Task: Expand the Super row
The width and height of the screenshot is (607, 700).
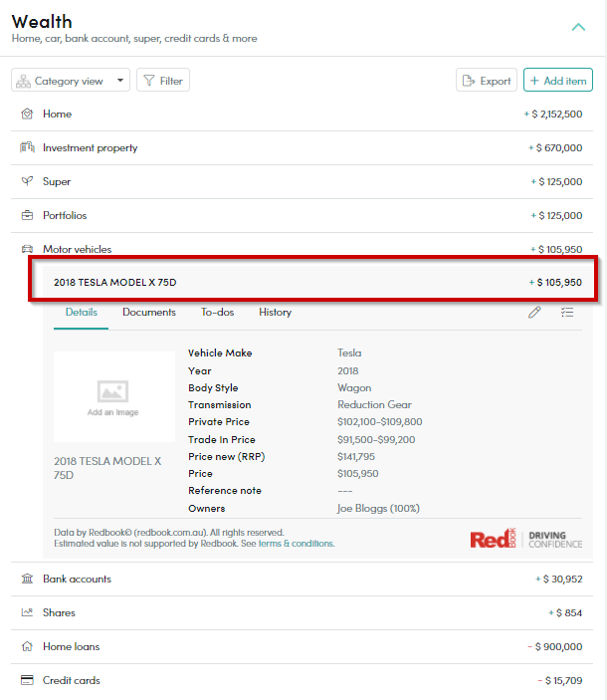Action: coord(302,182)
